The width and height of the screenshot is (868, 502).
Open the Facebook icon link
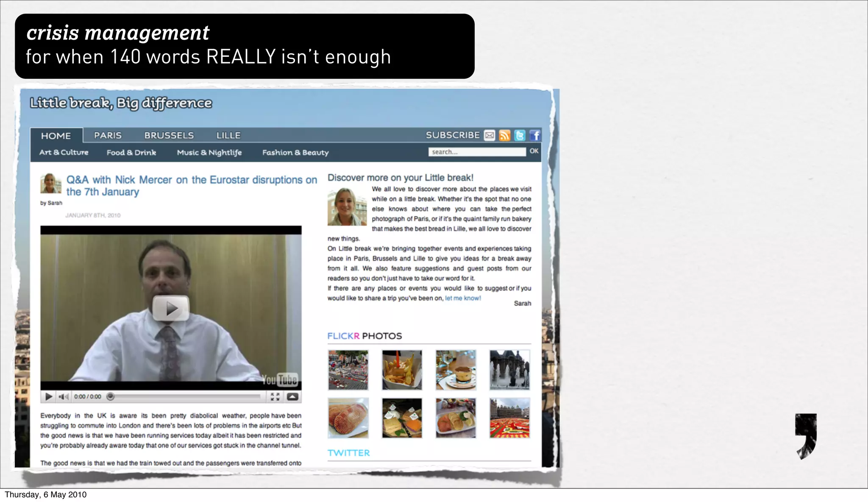535,136
